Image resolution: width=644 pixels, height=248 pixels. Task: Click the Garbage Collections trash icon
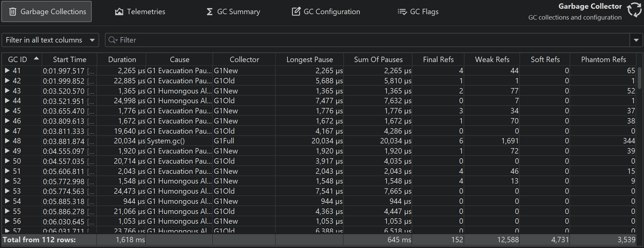(x=13, y=12)
